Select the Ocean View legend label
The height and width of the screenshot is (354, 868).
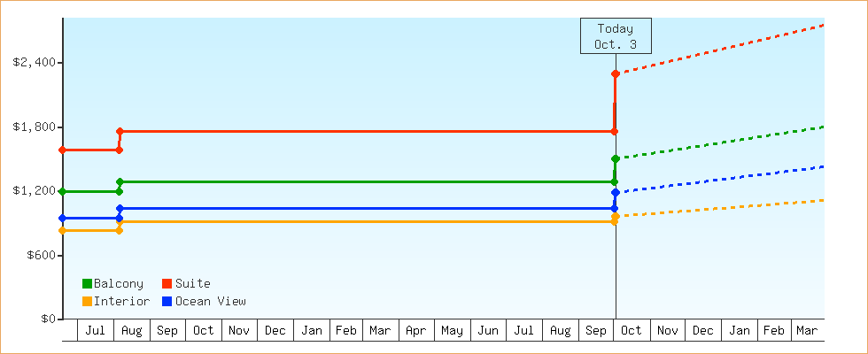click(210, 301)
